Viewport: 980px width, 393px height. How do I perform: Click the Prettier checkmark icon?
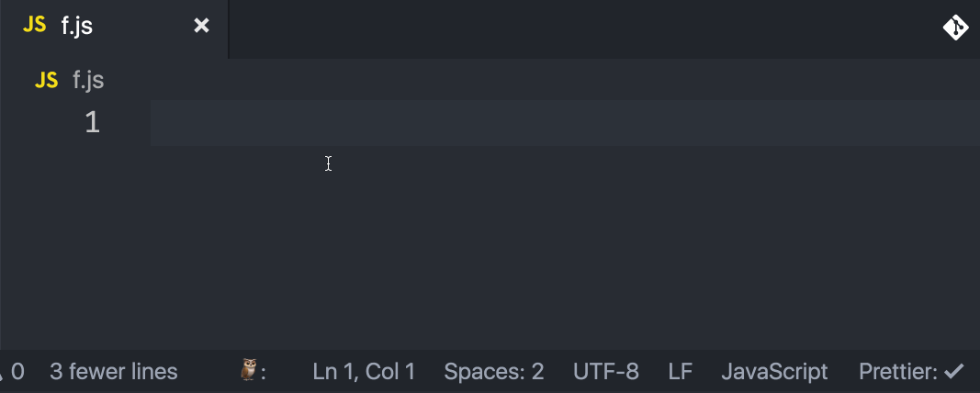(953, 372)
